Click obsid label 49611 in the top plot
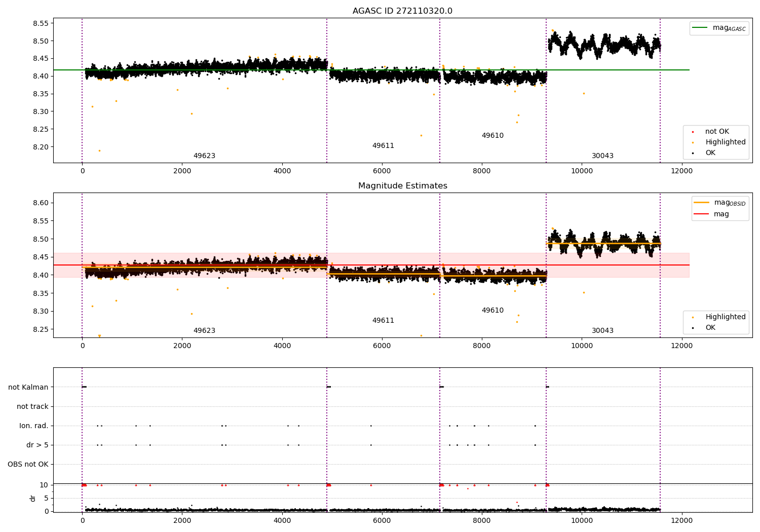Viewport: 760px width, 532px height. (x=383, y=146)
